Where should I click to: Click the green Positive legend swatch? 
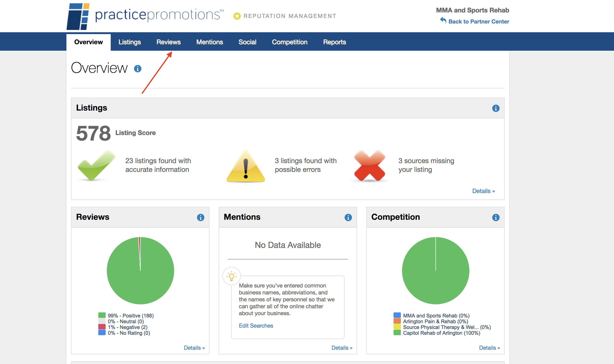[x=102, y=315]
